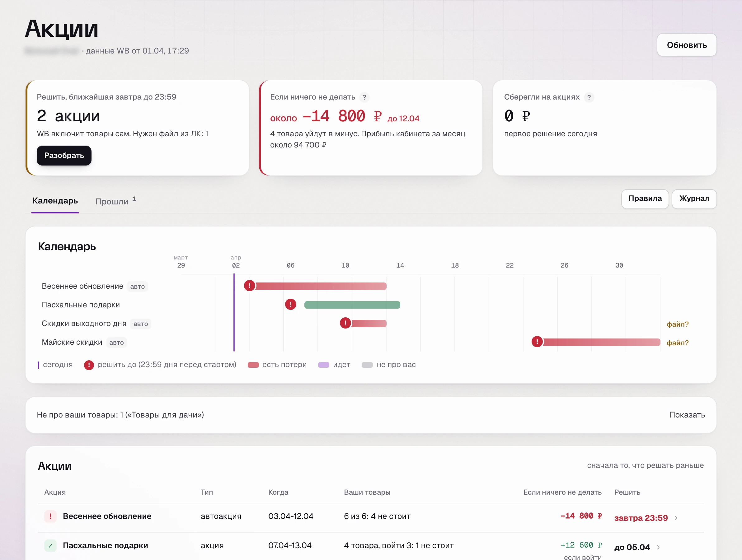742x560 pixels.
Task: Click the Разобрать button
Action: click(64, 156)
